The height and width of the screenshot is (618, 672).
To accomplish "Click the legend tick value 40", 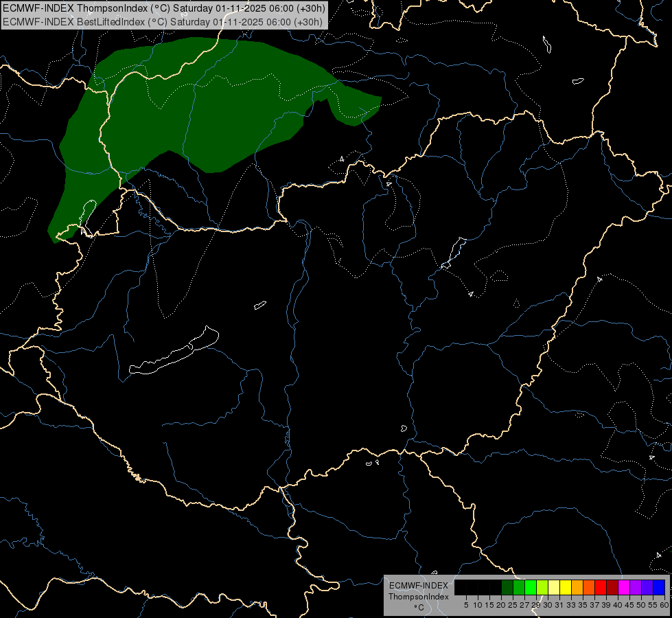I will (617, 605).
